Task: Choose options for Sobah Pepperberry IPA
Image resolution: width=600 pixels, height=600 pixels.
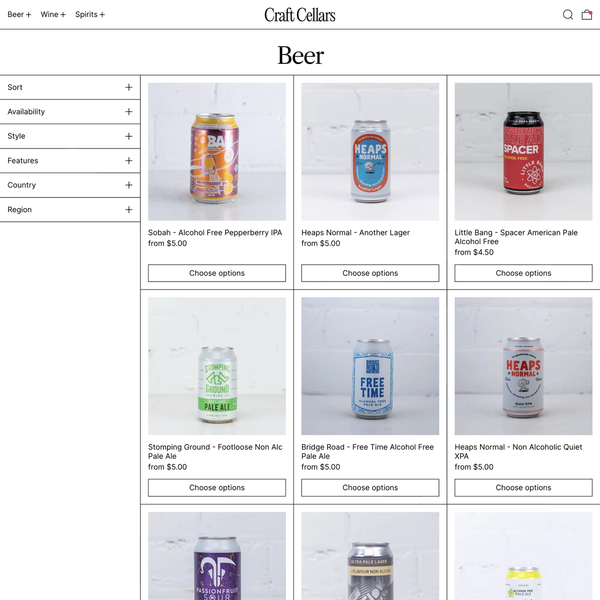Action: click(217, 273)
